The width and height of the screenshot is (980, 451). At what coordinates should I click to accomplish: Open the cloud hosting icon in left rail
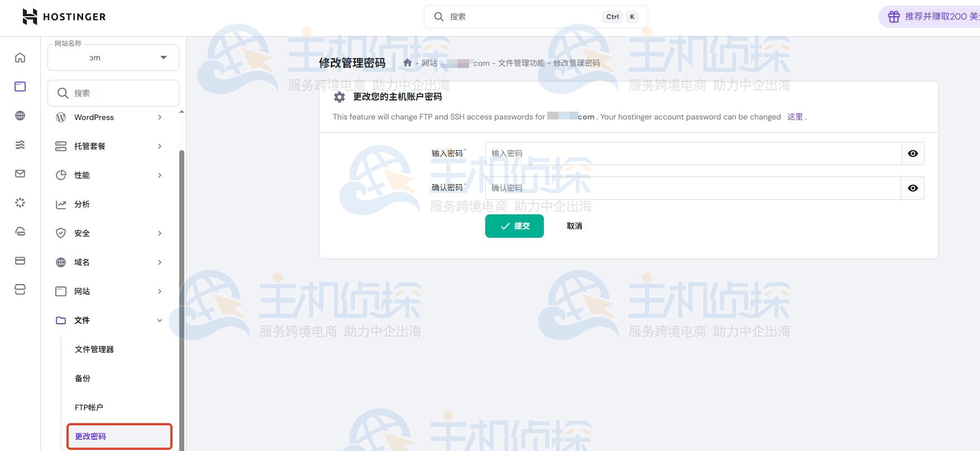point(20,232)
